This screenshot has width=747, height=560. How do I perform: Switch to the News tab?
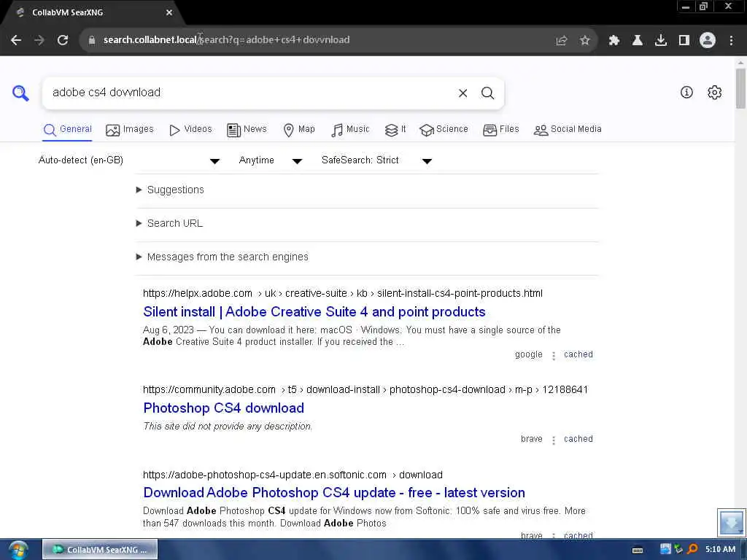[247, 130]
